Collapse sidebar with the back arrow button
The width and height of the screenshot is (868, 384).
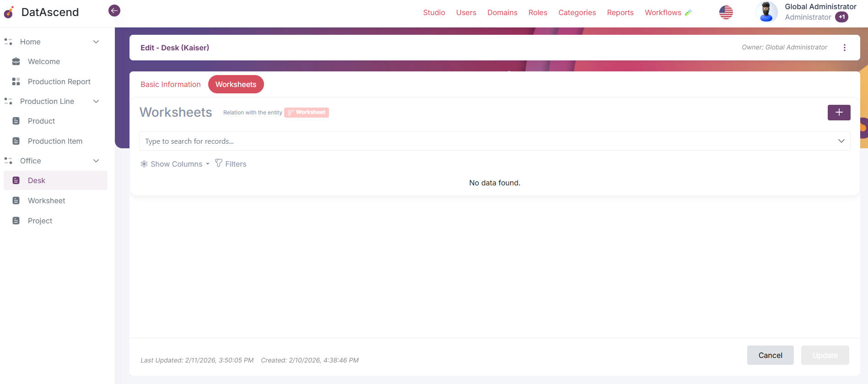[114, 11]
